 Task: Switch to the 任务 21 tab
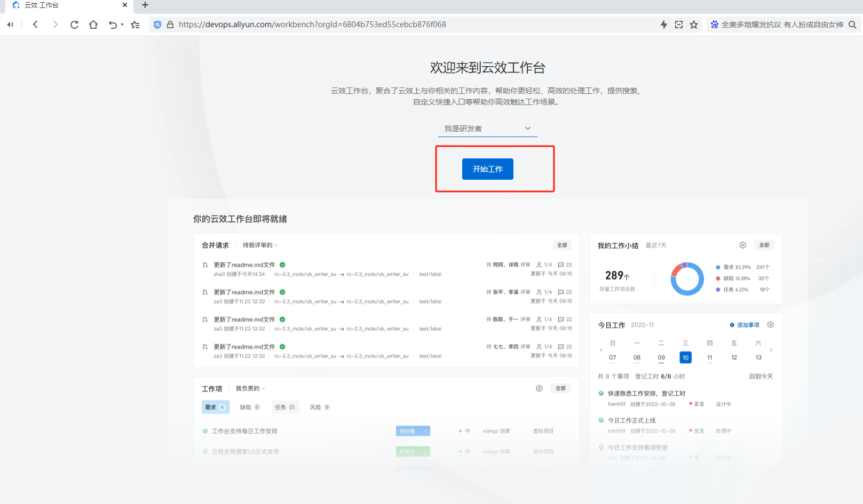[x=285, y=407]
